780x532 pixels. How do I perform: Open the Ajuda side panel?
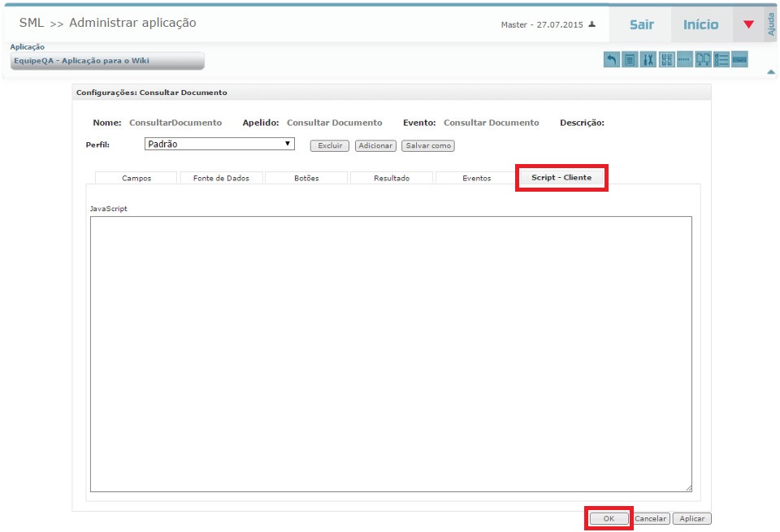(771, 23)
